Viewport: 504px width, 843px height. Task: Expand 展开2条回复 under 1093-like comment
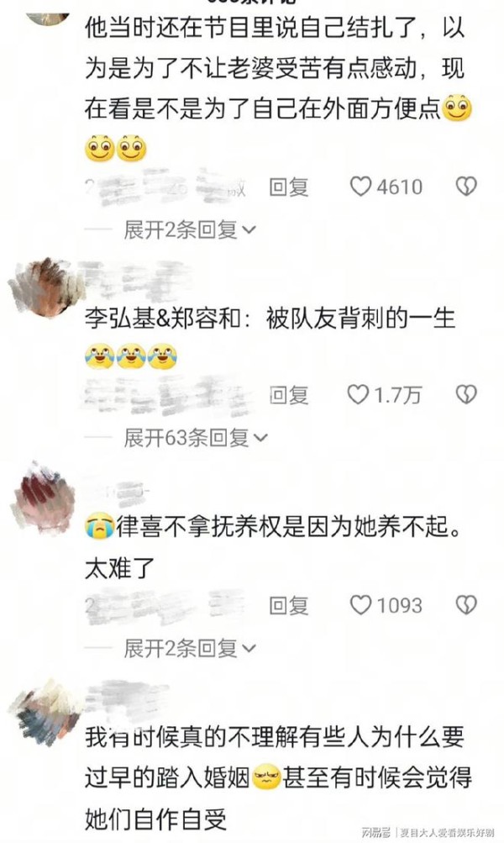click(x=190, y=648)
